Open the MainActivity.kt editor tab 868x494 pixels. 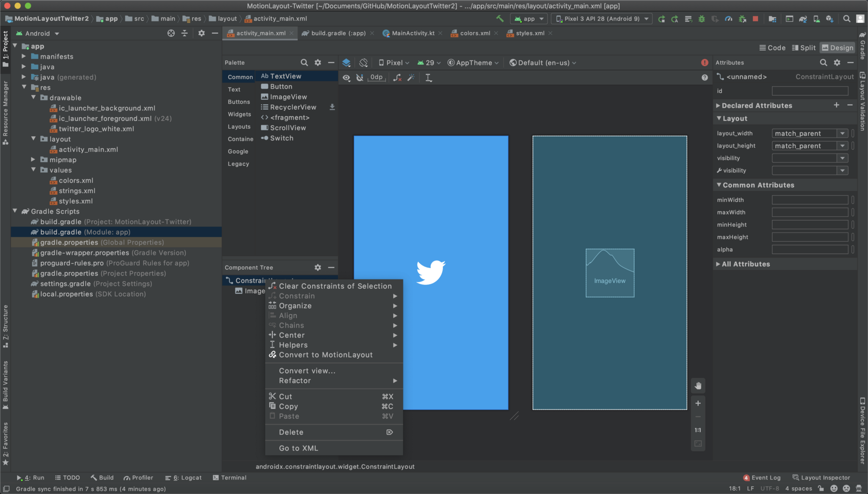click(413, 33)
